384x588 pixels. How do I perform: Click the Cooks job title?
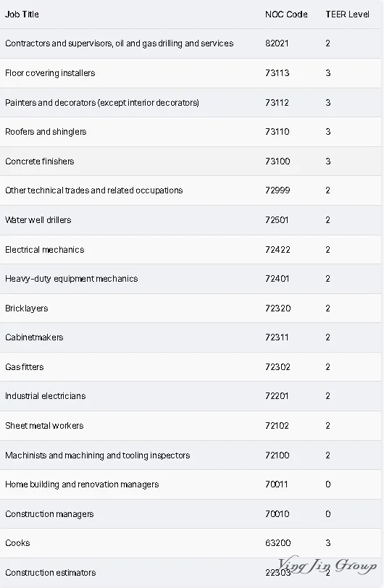point(17,543)
